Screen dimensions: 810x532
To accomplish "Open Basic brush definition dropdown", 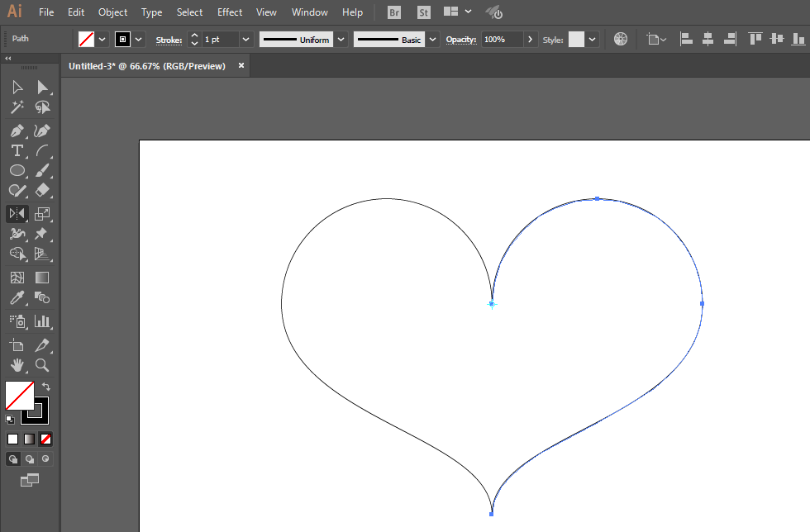I will (x=432, y=40).
